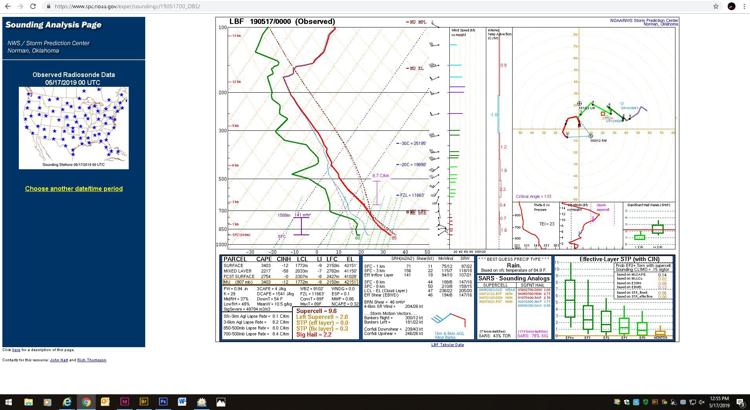Screen dimensions: 750x410
Task: Open the Photos app taskbar icon
Action: (221, 402)
